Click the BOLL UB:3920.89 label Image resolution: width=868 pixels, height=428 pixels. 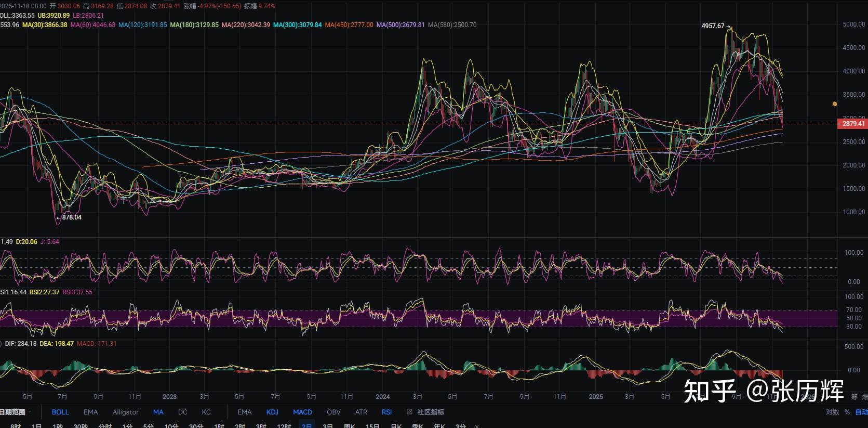[x=54, y=16]
